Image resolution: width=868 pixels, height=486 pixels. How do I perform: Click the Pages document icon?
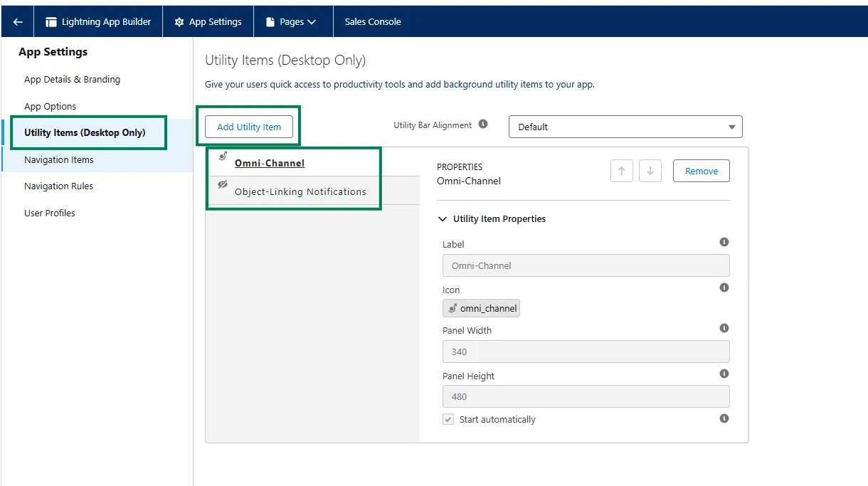[x=270, y=22]
